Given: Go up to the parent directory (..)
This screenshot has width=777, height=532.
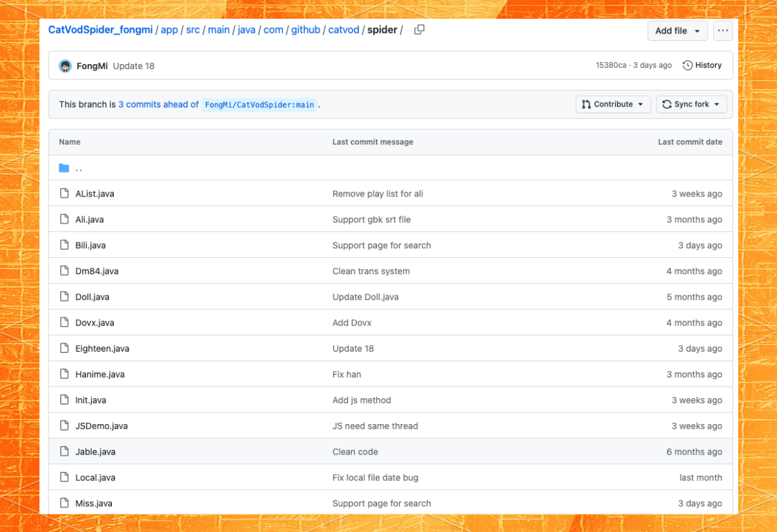Looking at the screenshot, I should point(79,168).
